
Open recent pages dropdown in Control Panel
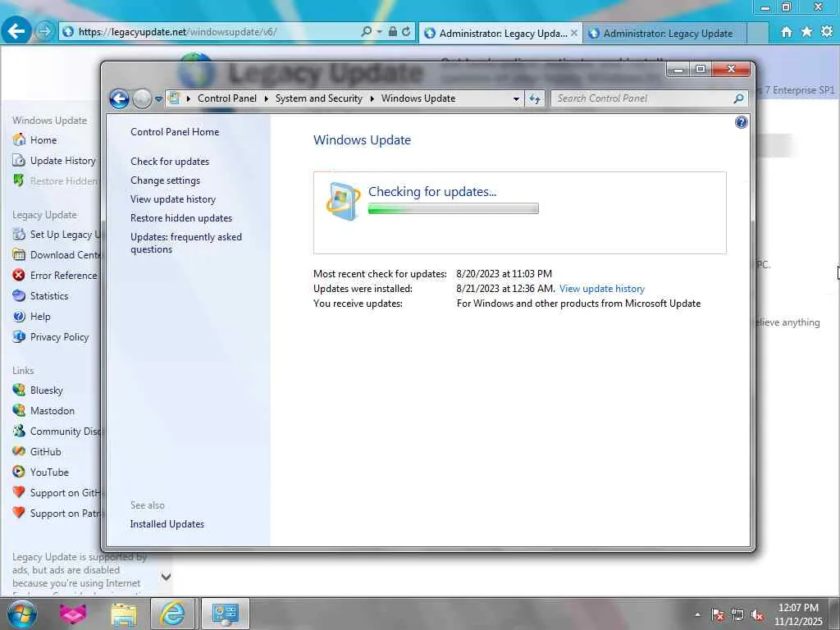(x=158, y=99)
